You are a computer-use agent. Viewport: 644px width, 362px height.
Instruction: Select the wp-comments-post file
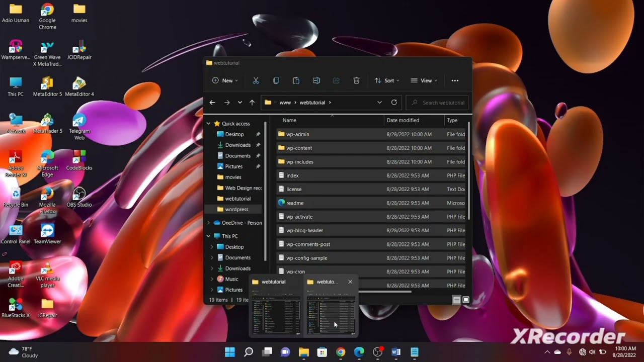[x=371, y=244]
